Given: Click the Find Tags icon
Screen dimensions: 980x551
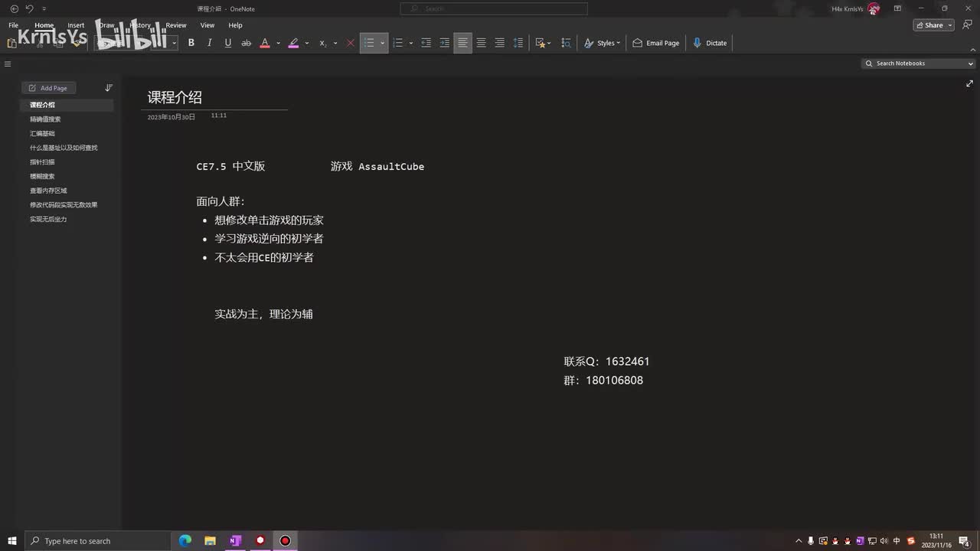Looking at the screenshot, I should coord(567,43).
